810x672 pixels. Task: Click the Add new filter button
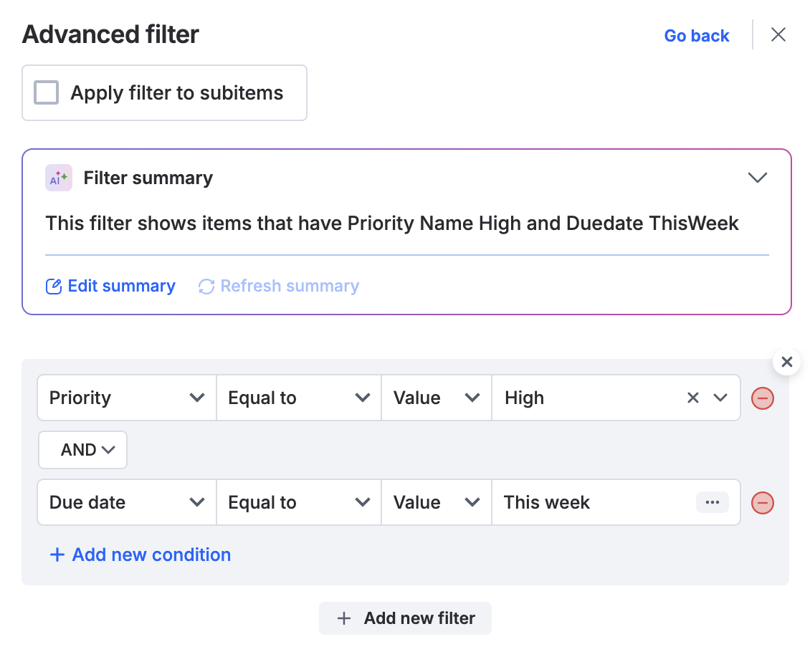405,618
